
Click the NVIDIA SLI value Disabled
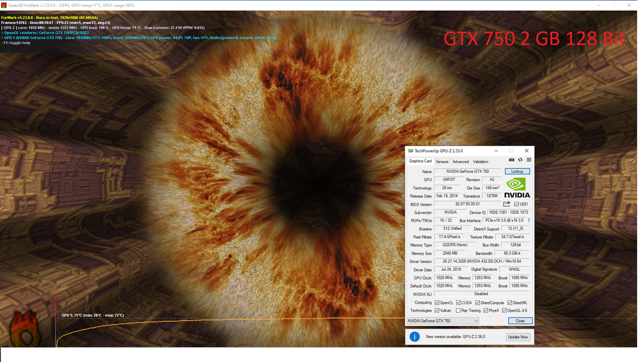(x=482, y=294)
